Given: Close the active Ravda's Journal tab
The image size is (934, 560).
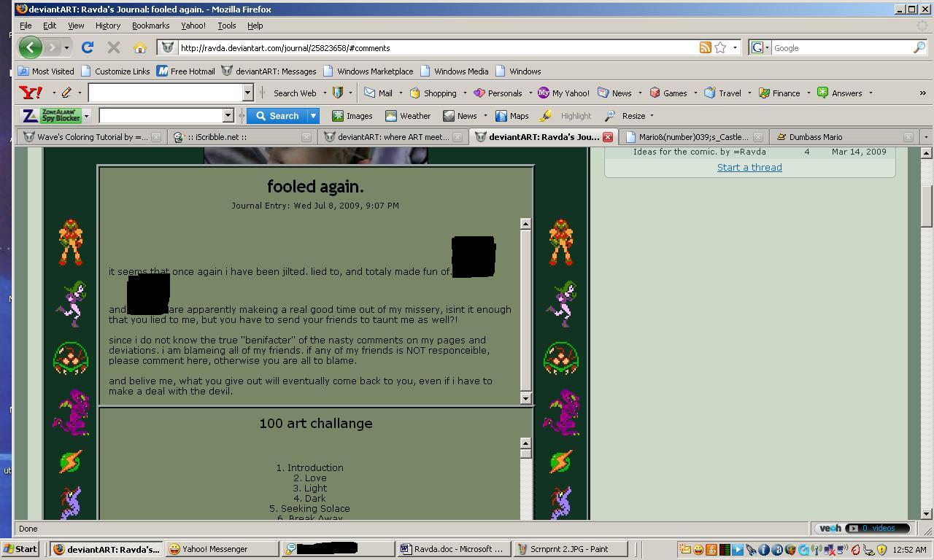Looking at the screenshot, I should tap(607, 137).
